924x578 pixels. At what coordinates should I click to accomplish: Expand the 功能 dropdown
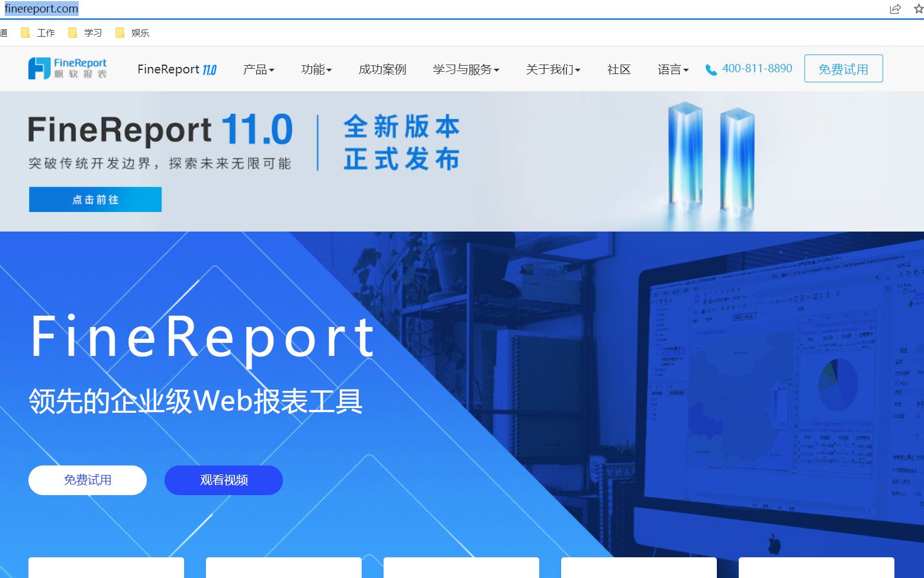317,69
